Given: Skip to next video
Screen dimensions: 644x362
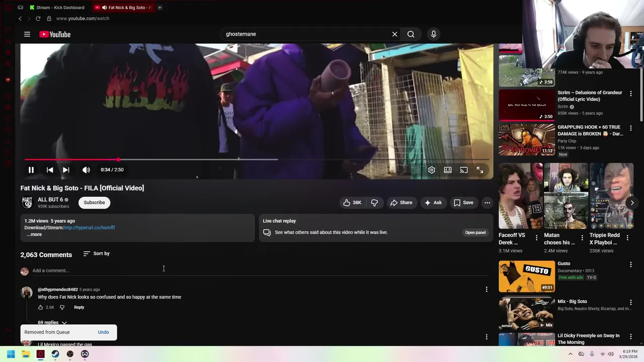Looking at the screenshot, I should (66, 170).
